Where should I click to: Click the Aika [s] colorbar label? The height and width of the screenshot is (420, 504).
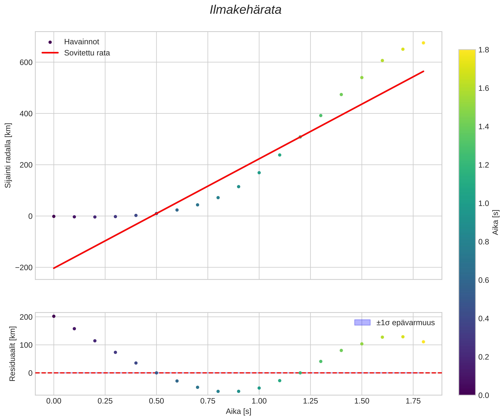point(496,222)
